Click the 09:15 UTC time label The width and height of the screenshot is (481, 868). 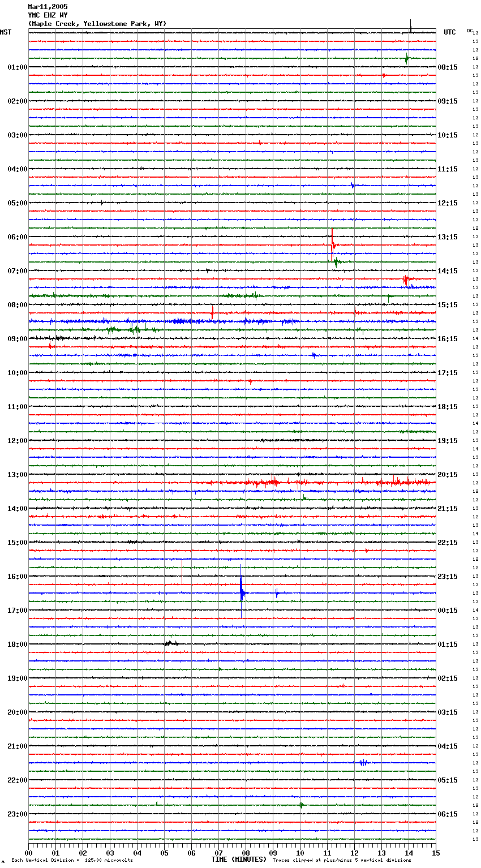pyautogui.click(x=448, y=101)
